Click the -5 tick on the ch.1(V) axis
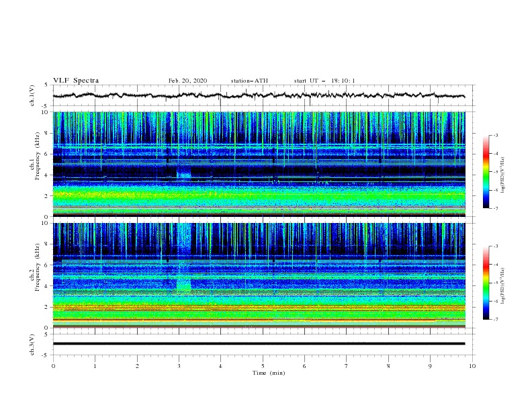Screen dimensions: 532x411 (x=45, y=106)
